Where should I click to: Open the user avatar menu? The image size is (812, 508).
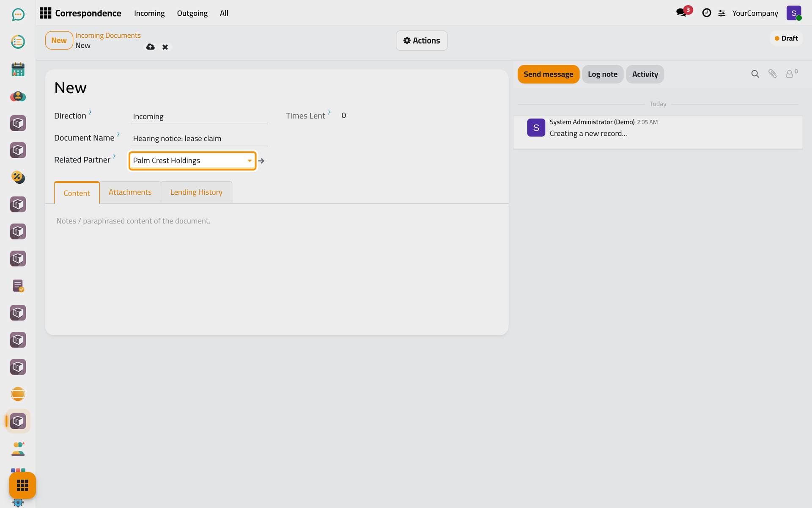point(794,13)
